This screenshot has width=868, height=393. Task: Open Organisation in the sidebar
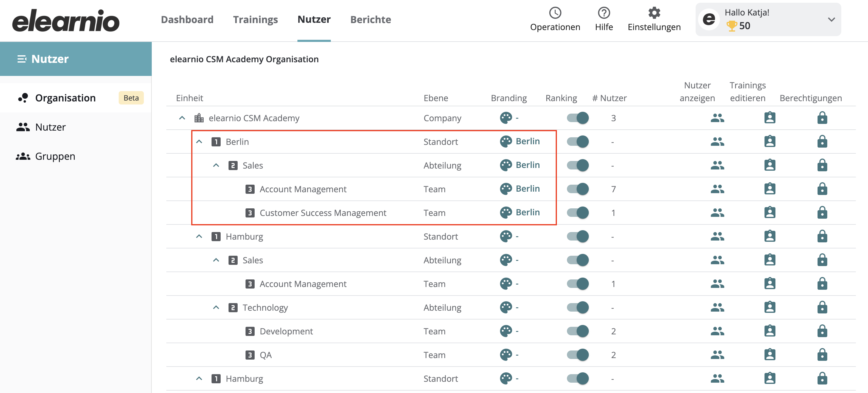coord(76,98)
